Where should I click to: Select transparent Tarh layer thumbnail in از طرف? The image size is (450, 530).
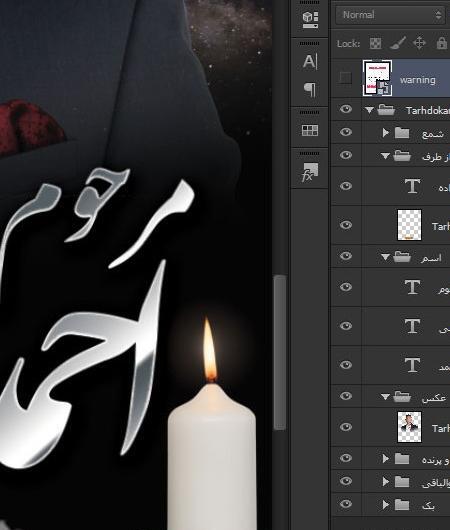(409, 225)
